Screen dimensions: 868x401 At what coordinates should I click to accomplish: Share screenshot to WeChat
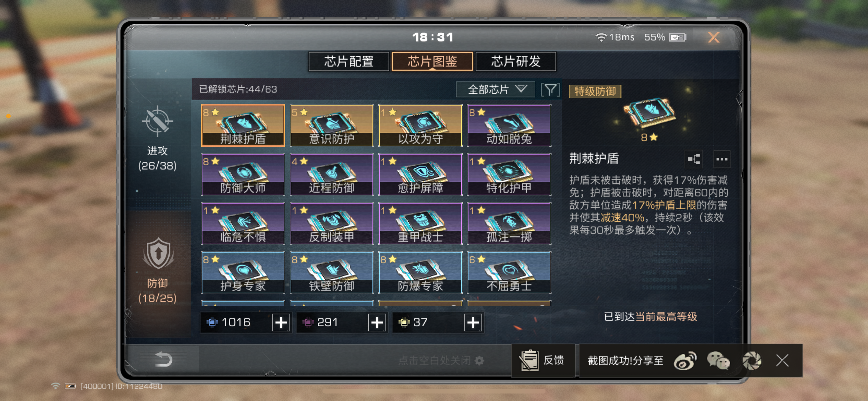click(719, 360)
